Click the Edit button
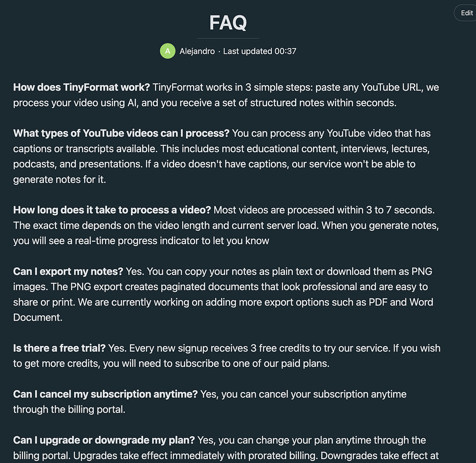476x463 pixels. pyautogui.click(x=466, y=13)
